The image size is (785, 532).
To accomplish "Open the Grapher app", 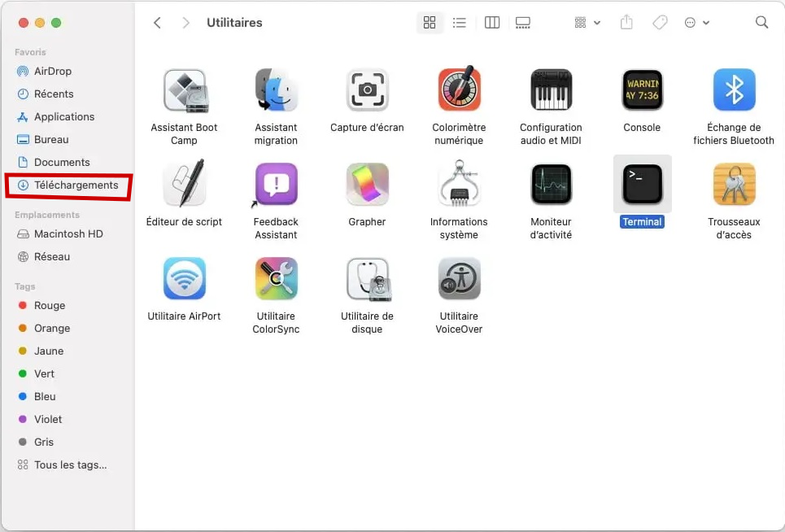I will click(367, 185).
